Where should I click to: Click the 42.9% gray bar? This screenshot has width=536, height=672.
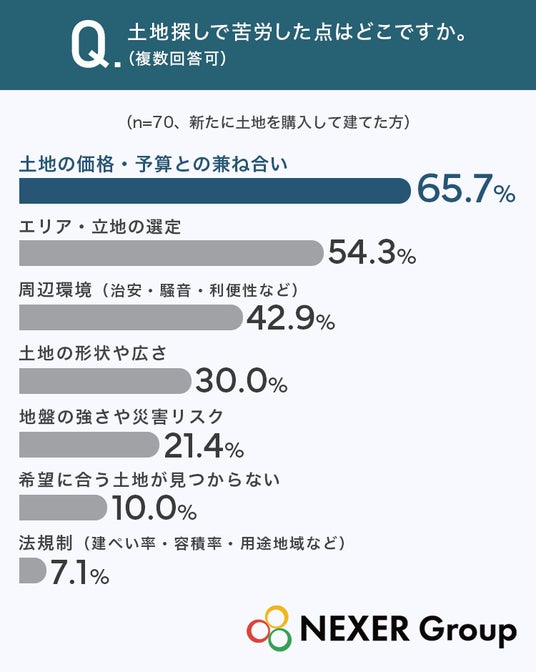pyautogui.click(x=131, y=317)
